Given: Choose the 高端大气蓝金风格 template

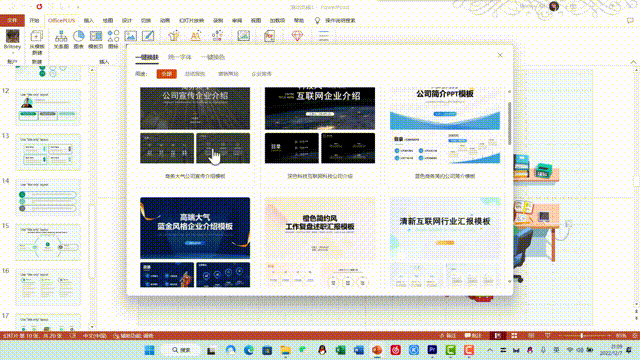Looking at the screenshot, I should pos(195,242).
